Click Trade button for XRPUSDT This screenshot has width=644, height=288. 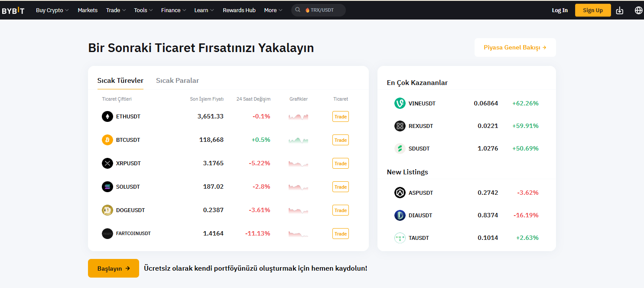[x=341, y=164]
